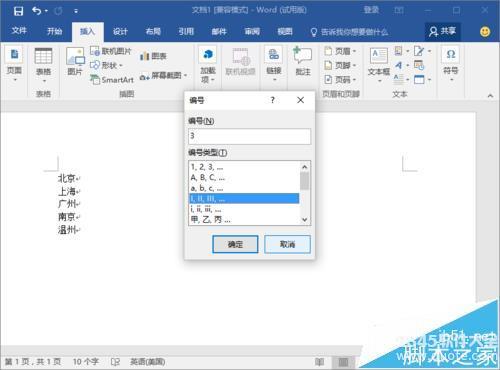Image resolution: width=500 pixels, height=370 pixels.
Task: Switch to the 引用 tab
Action: [186, 31]
